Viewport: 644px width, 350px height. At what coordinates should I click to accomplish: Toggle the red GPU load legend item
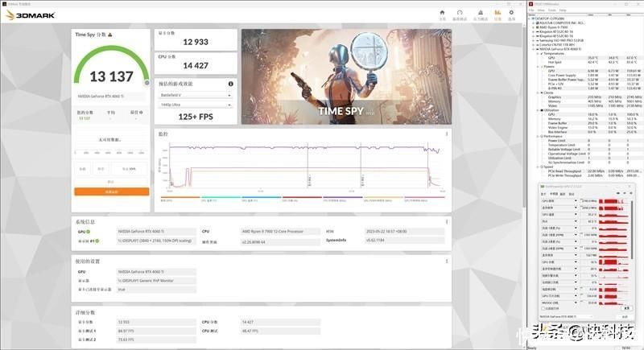point(302,199)
